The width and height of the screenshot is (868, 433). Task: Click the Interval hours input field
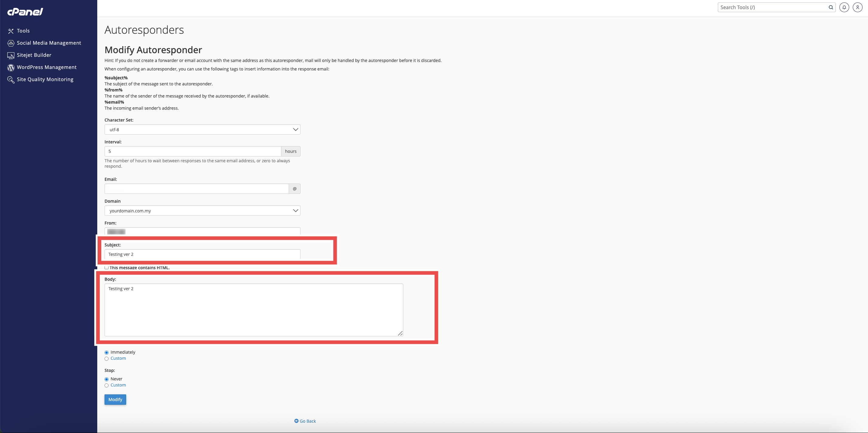point(193,152)
